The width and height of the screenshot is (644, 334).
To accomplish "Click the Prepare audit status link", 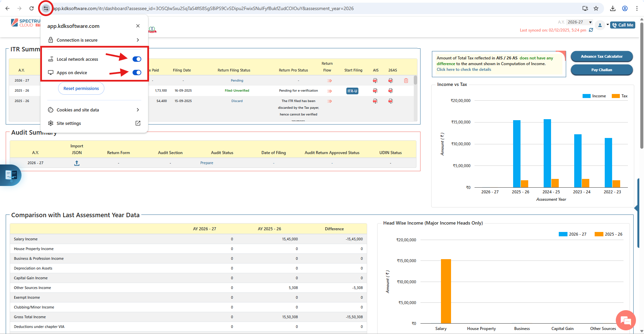I will point(207,163).
